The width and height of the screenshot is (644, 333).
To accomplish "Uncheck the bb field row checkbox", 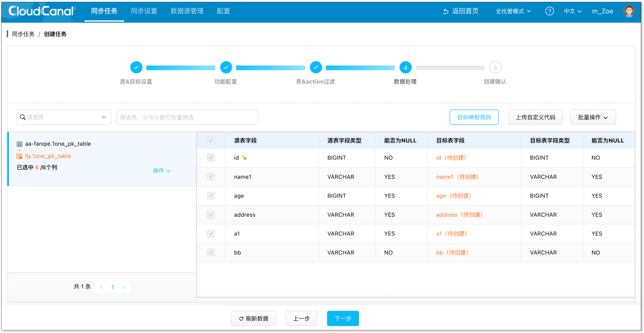I will [211, 252].
